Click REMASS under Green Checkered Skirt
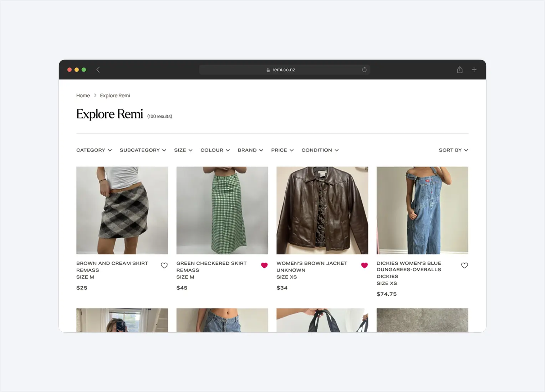Screen dimensions: 545x392 coord(188,270)
